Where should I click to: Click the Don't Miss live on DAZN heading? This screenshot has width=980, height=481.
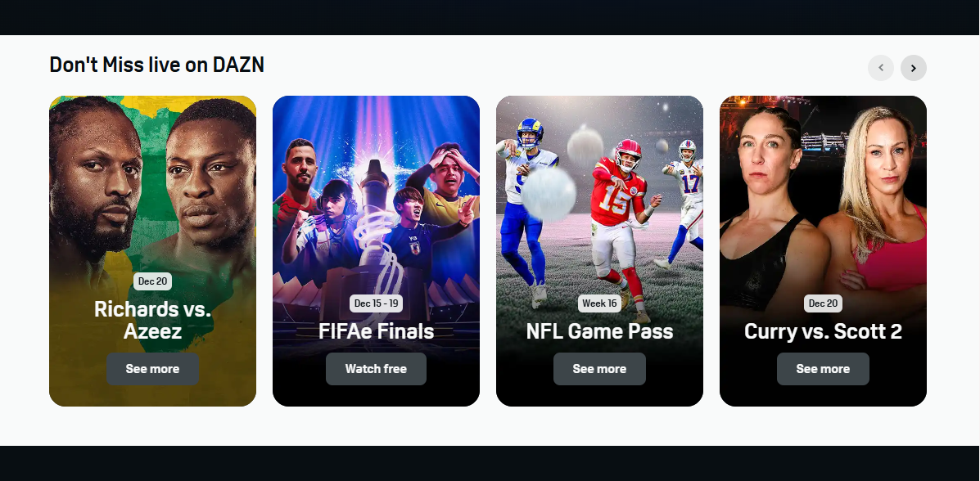[x=157, y=65]
